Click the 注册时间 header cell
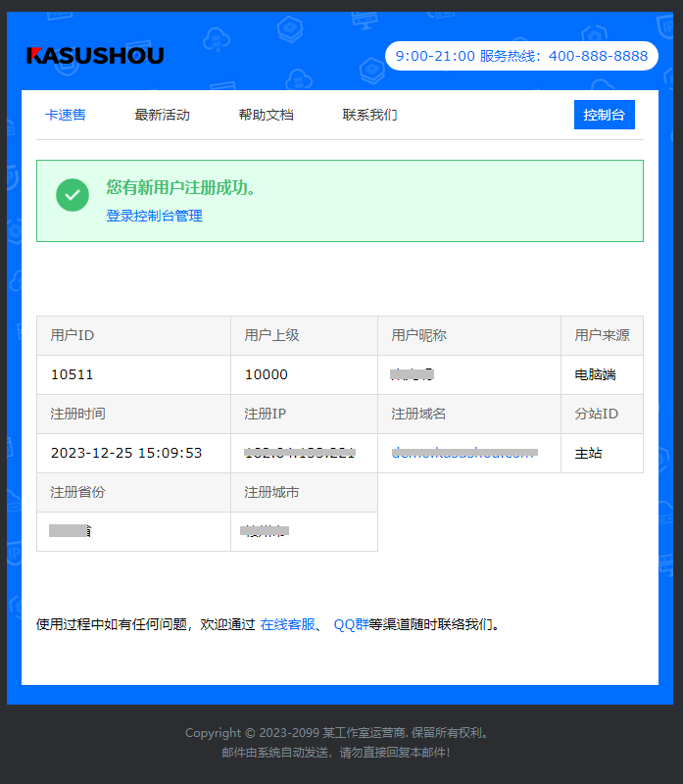683x784 pixels. coord(133,414)
